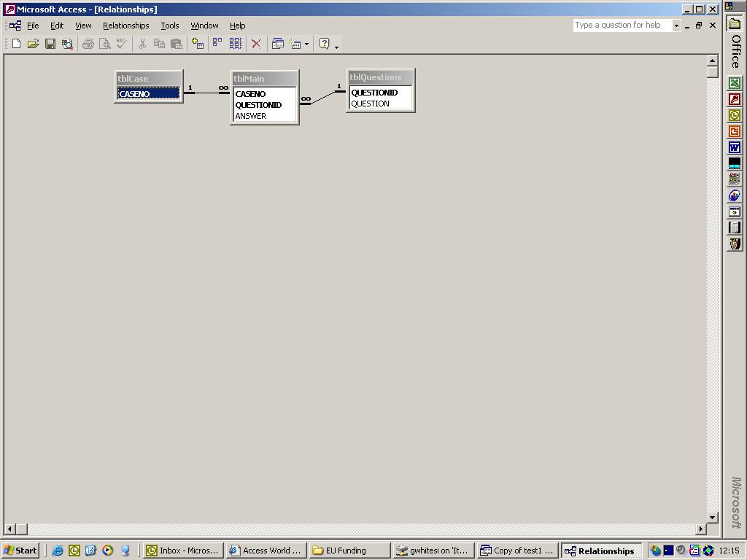Click the New Object table icon
747x560 pixels.
click(x=295, y=44)
